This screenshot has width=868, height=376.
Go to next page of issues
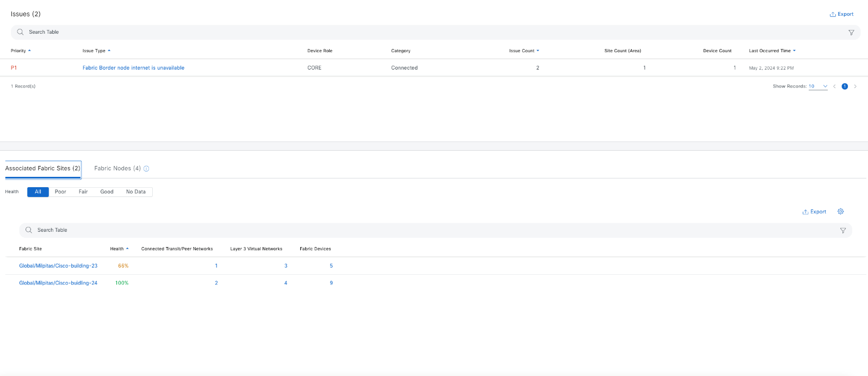[855, 87]
